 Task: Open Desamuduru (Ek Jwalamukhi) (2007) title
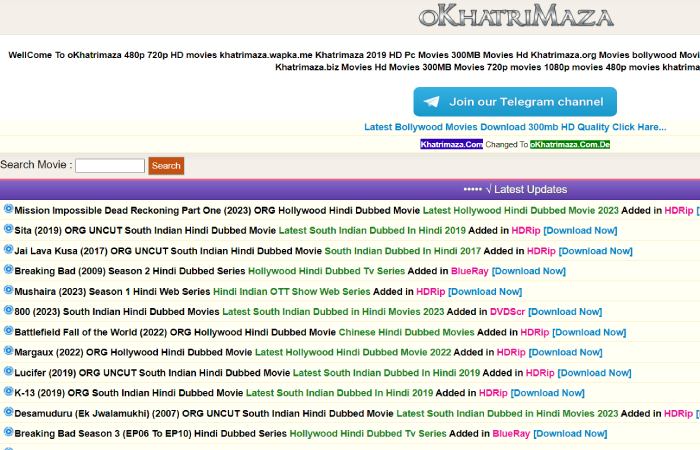pos(204,414)
